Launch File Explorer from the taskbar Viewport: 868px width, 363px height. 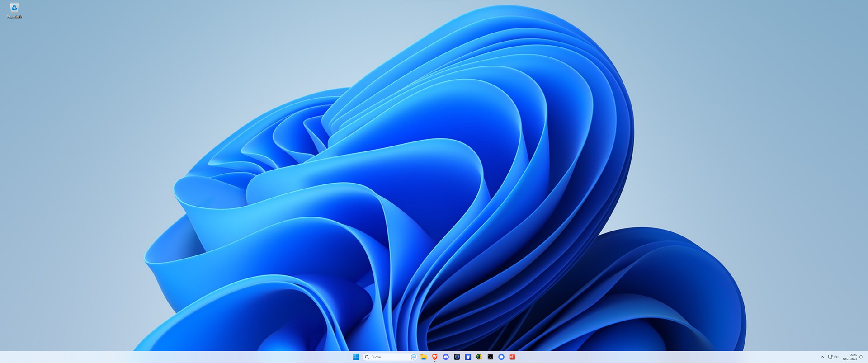(x=424, y=357)
